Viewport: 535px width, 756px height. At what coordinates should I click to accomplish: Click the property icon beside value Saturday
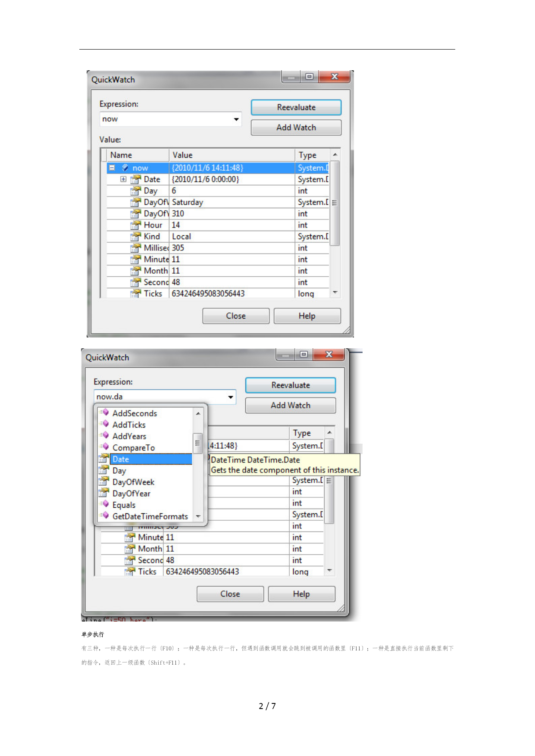point(136,202)
